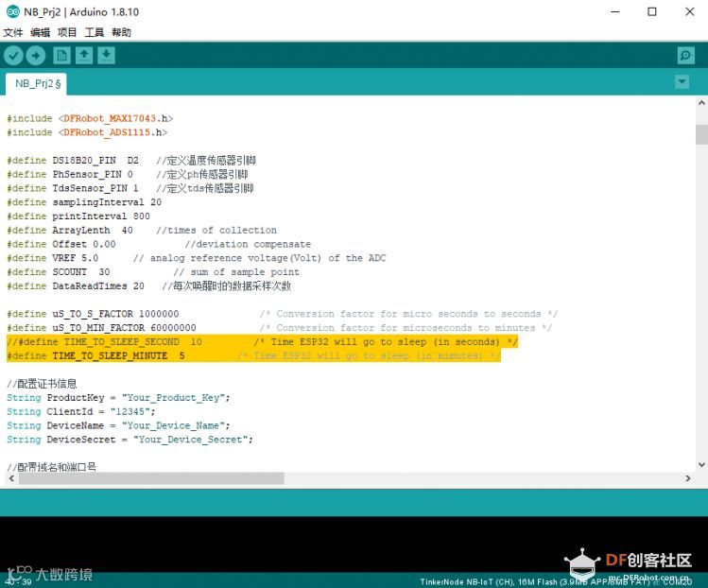Open the 文件 menu
This screenshot has height=588, width=708.
tap(12, 32)
